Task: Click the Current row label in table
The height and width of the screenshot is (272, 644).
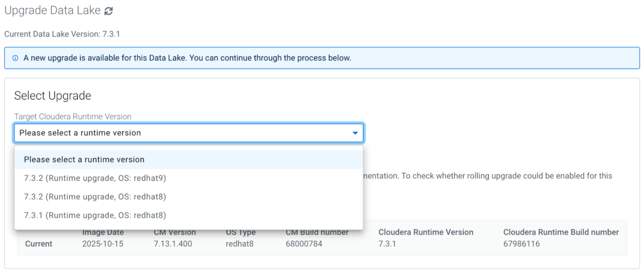Action: pos(39,244)
